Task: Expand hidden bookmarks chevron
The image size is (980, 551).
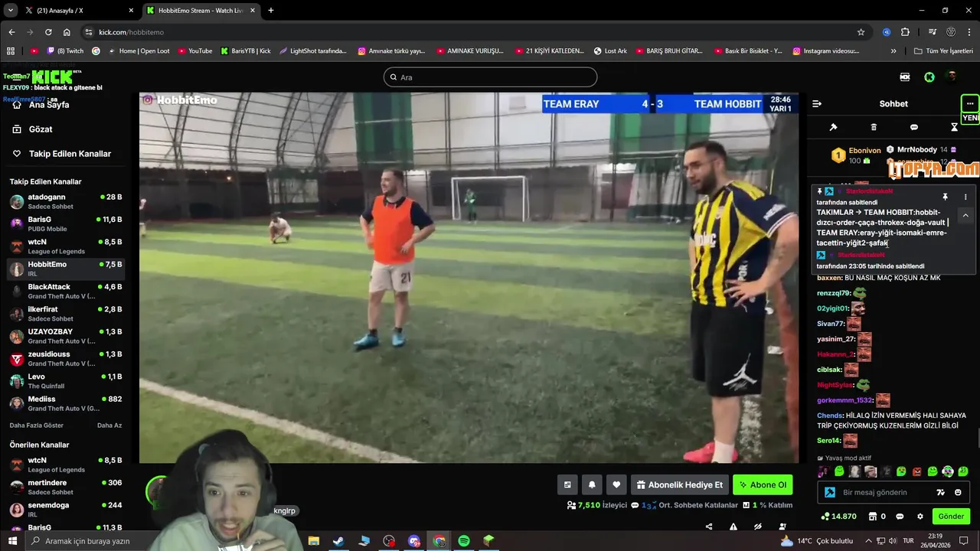Action: tap(893, 51)
